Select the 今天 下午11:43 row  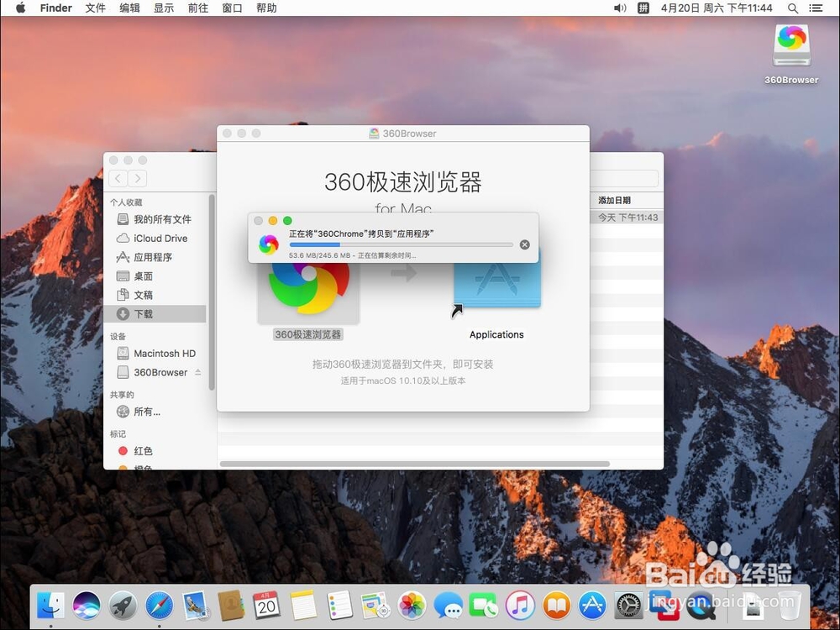pos(627,218)
